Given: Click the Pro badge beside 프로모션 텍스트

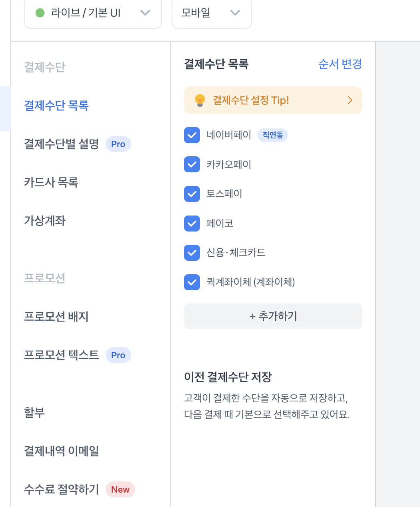Looking at the screenshot, I should (x=118, y=355).
